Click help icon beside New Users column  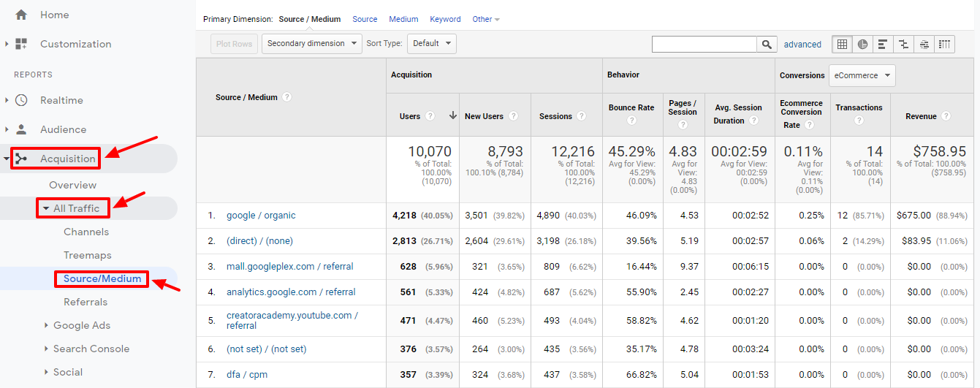514,116
